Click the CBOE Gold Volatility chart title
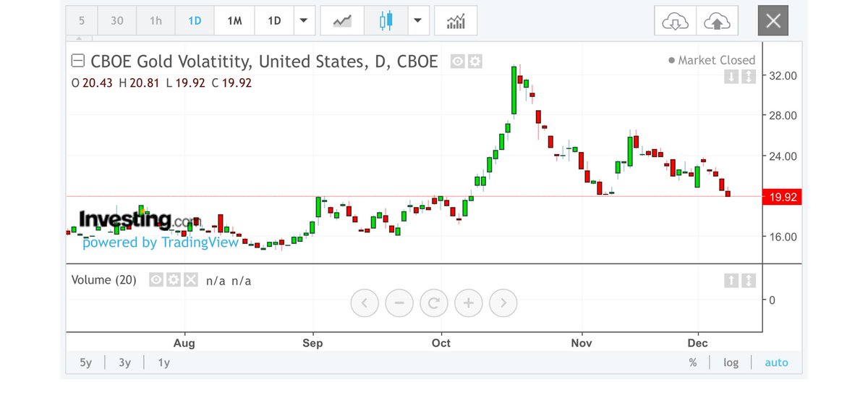Screen dimensions: 868x401 point(263,62)
